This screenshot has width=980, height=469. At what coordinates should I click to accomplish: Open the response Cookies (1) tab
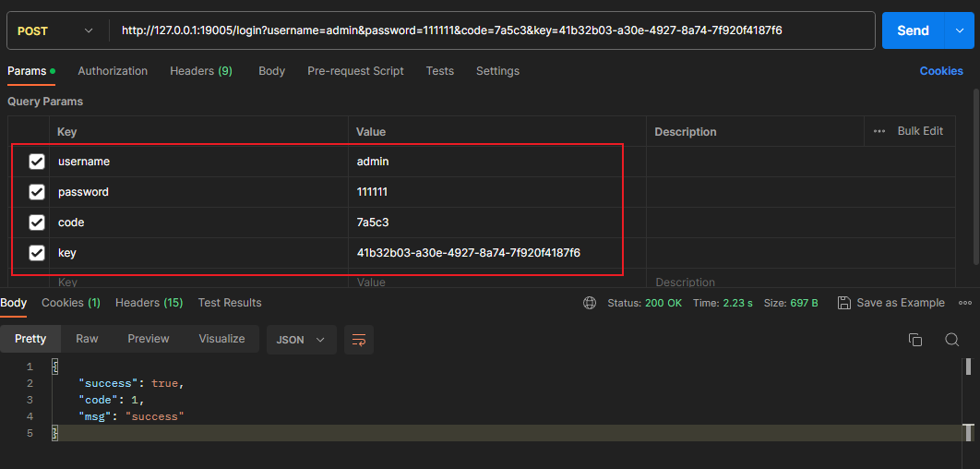click(71, 303)
